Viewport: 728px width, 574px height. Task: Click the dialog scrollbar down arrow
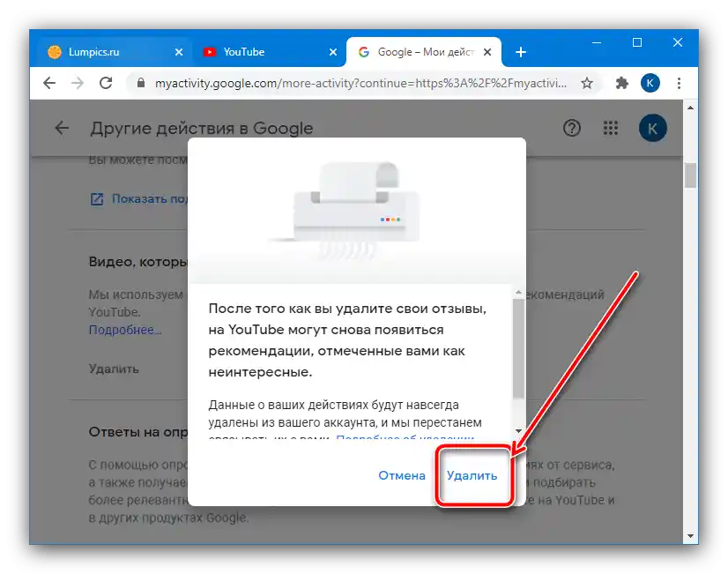point(518,431)
